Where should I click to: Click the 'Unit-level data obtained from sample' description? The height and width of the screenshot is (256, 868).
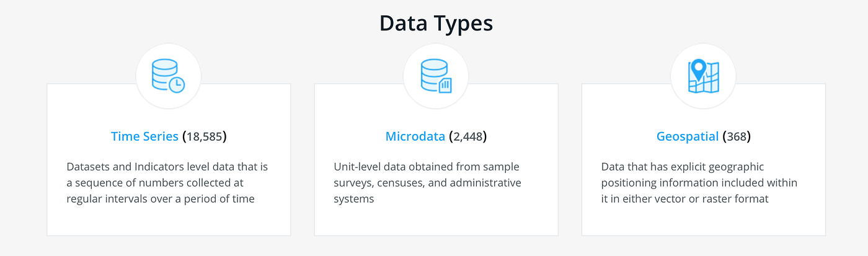tap(427, 183)
